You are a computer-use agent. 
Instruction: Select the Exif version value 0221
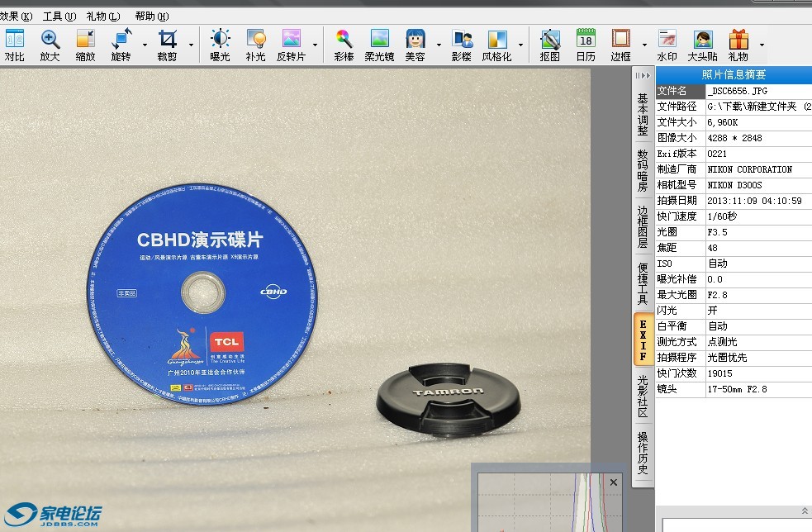pyautogui.click(x=717, y=154)
